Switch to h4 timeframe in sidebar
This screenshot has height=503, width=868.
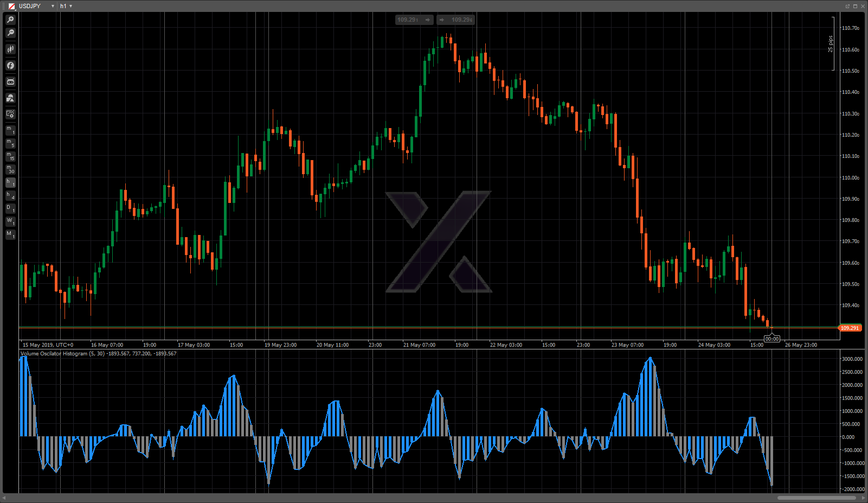tap(10, 195)
